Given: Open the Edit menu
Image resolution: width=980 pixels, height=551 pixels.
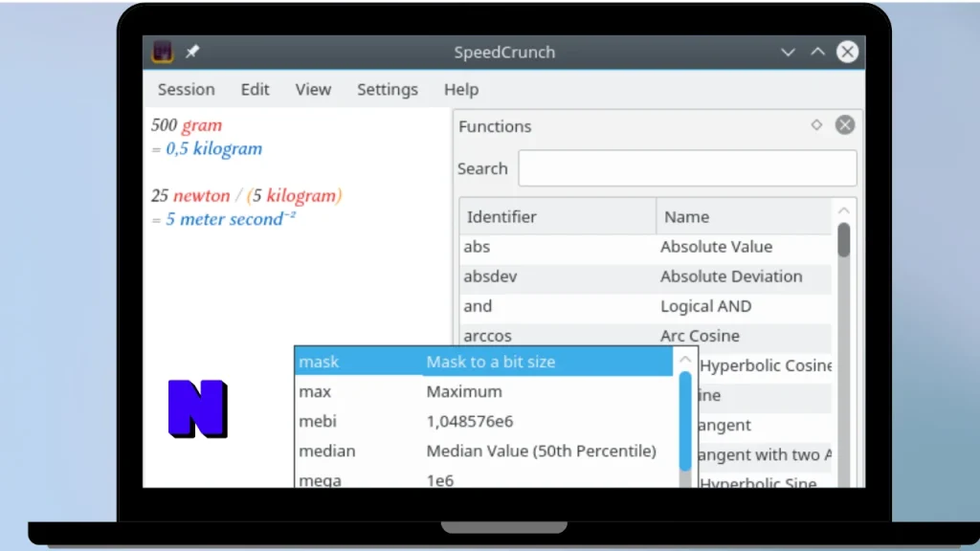Looking at the screenshot, I should [x=255, y=89].
